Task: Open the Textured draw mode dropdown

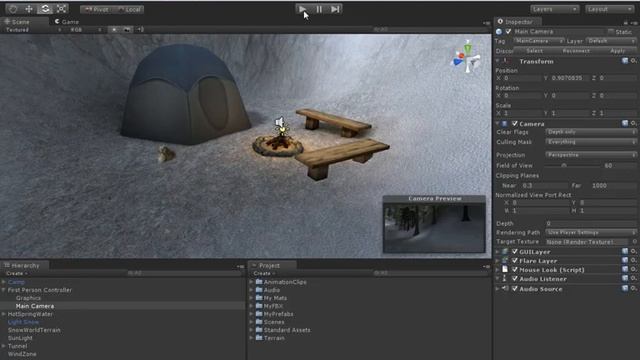Action: tap(33, 30)
